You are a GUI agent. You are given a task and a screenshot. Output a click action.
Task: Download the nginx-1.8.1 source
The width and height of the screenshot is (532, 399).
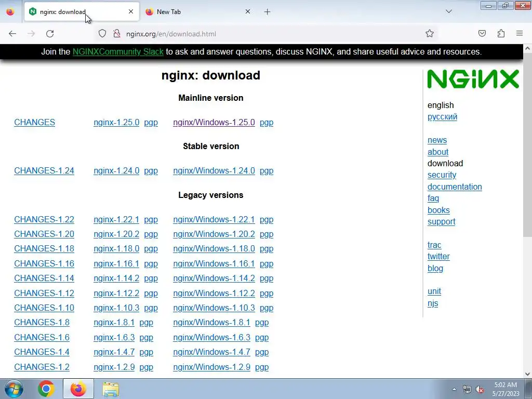point(114,322)
